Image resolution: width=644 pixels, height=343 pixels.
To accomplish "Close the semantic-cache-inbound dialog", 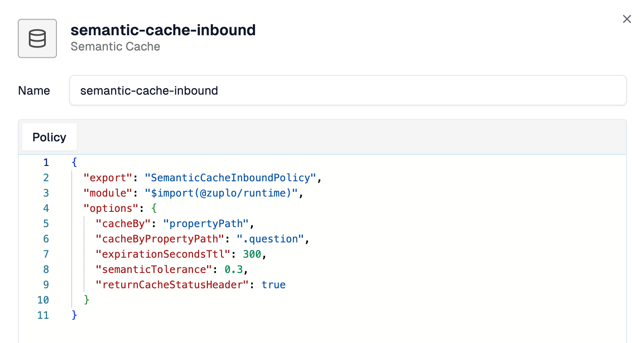I will [x=627, y=19].
